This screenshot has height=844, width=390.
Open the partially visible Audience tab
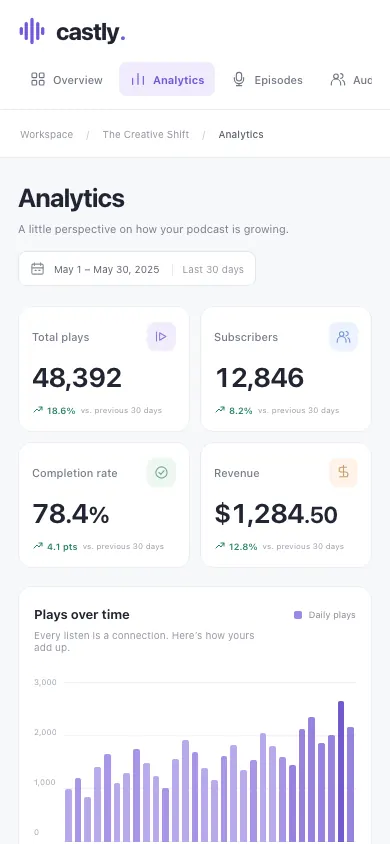tap(351, 80)
